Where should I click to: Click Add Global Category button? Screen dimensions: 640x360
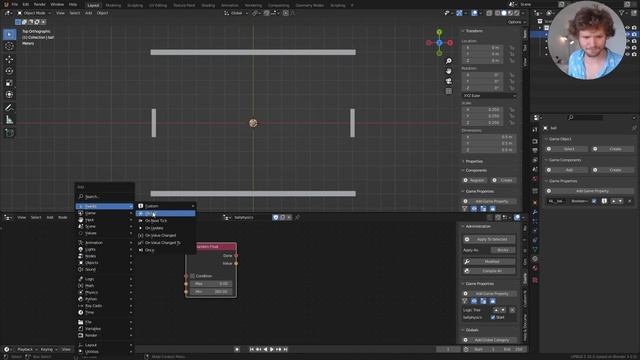click(x=489, y=340)
